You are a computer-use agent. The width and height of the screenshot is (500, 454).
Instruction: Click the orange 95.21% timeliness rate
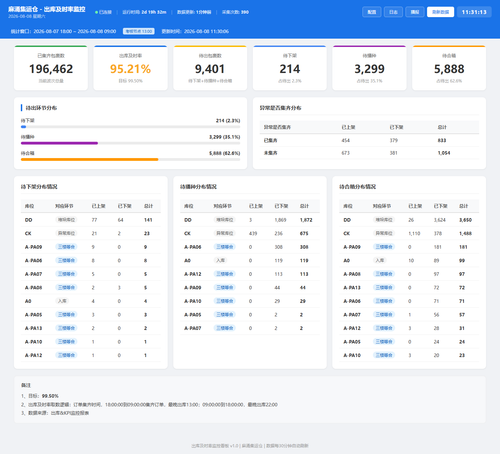[x=130, y=69]
